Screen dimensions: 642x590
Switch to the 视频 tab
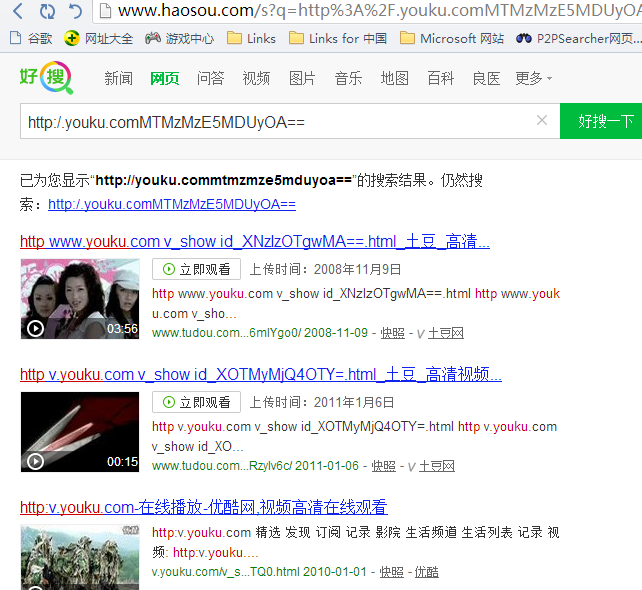256,78
